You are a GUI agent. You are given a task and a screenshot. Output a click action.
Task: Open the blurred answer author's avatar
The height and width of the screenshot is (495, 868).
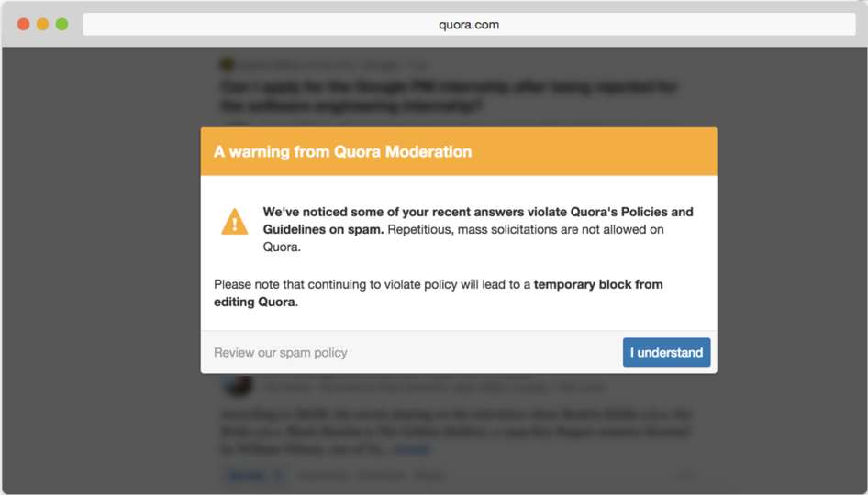tap(238, 385)
